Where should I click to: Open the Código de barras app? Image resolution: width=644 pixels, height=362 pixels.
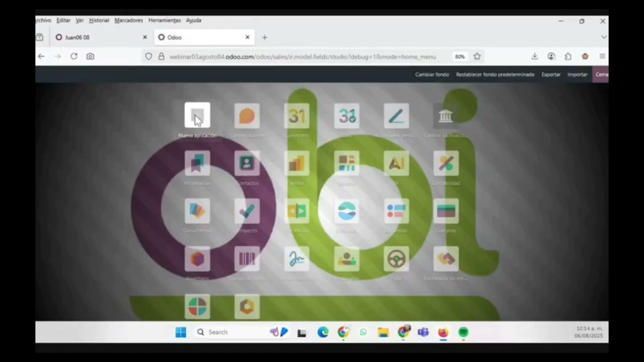click(247, 259)
